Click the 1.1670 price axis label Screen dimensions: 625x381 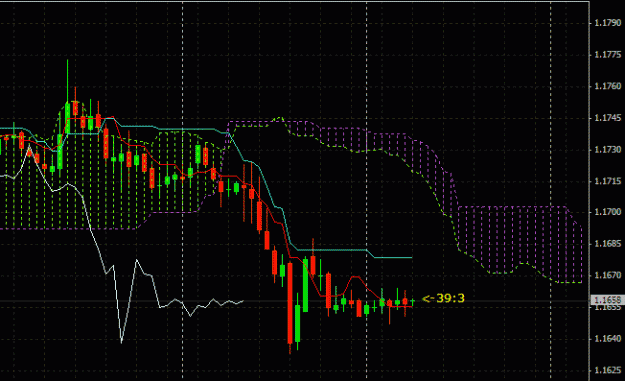[607, 275]
